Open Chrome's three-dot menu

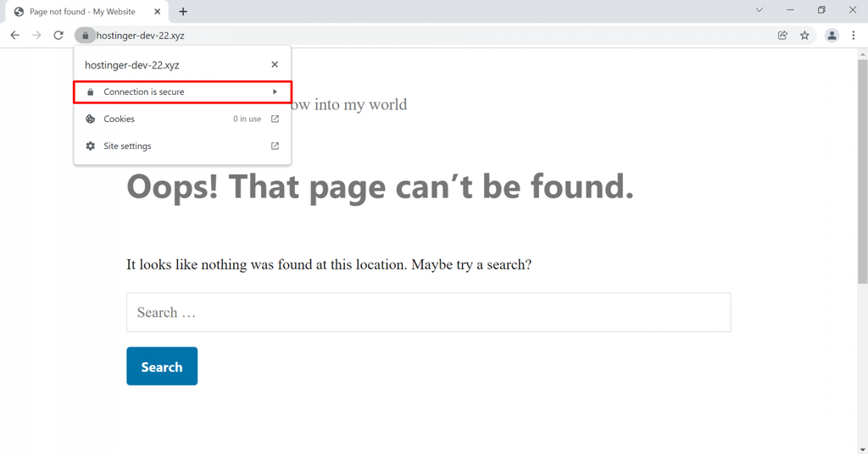[x=854, y=36]
